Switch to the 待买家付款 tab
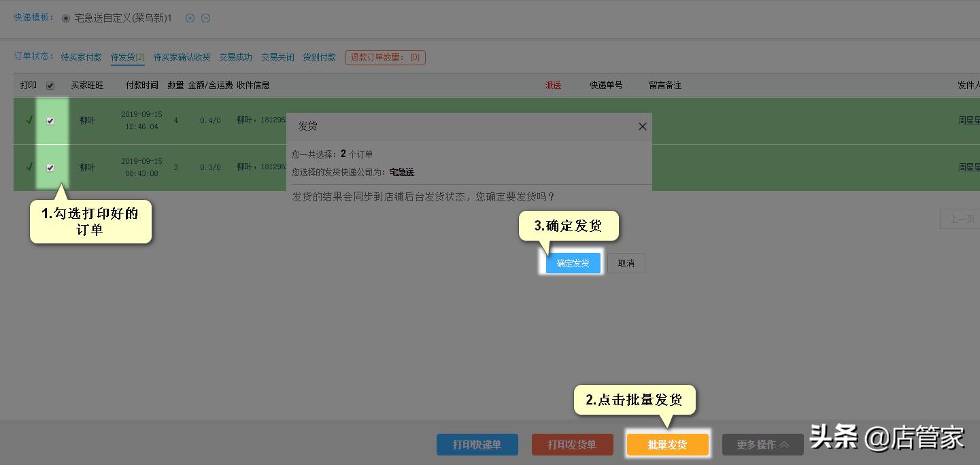 (81, 57)
